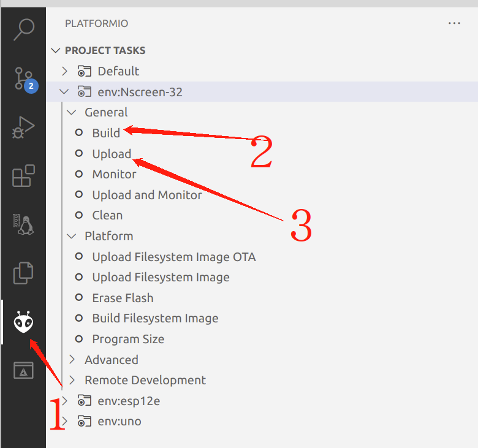
Task: Run the Erase Flash task
Action: click(x=123, y=298)
